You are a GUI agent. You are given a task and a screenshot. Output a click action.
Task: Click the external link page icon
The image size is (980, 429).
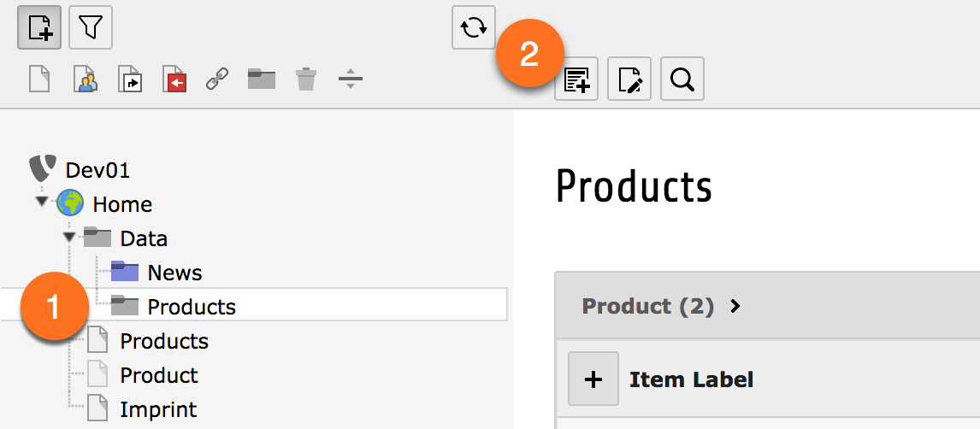click(x=217, y=79)
